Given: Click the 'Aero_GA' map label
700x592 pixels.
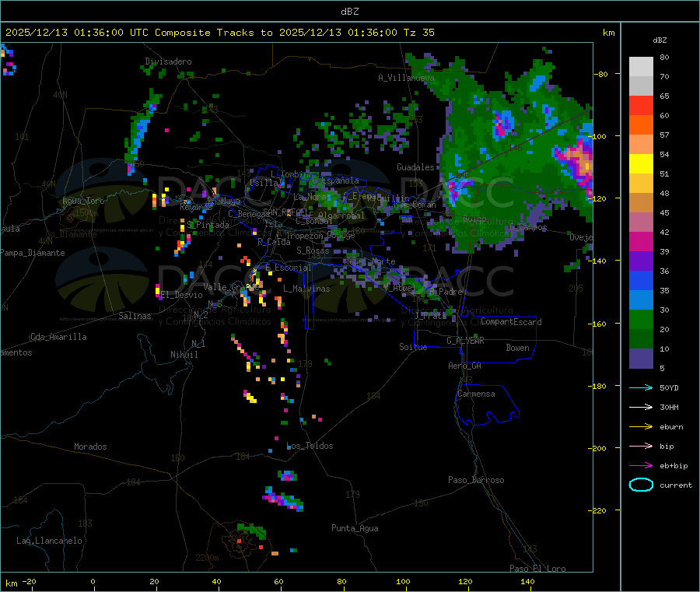Looking at the screenshot, I should 465,366.
